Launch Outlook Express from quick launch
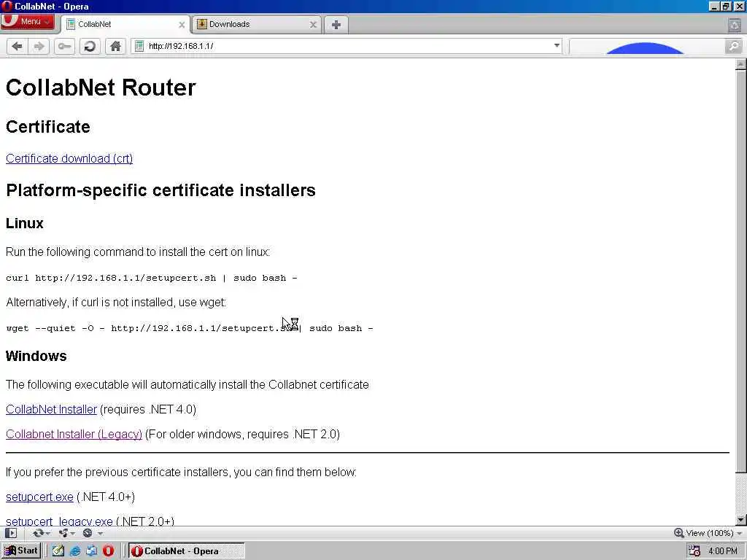Image resolution: width=747 pixels, height=560 pixels. click(x=91, y=551)
